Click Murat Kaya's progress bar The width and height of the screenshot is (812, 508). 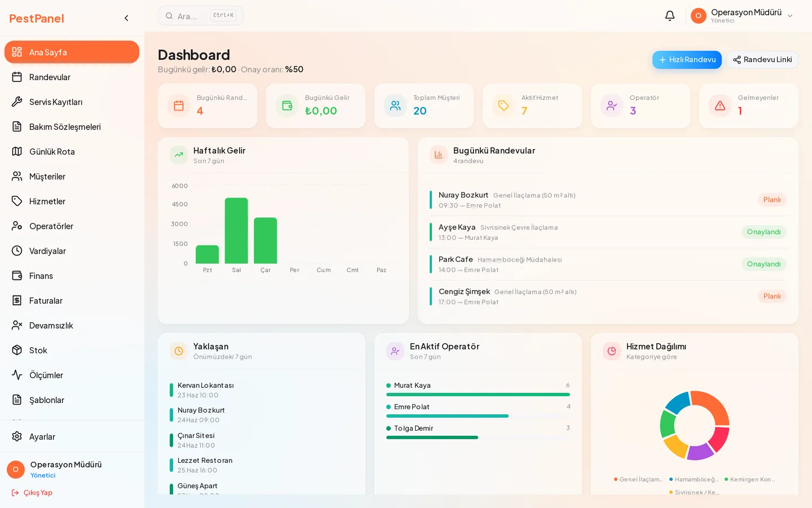(x=478, y=395)
